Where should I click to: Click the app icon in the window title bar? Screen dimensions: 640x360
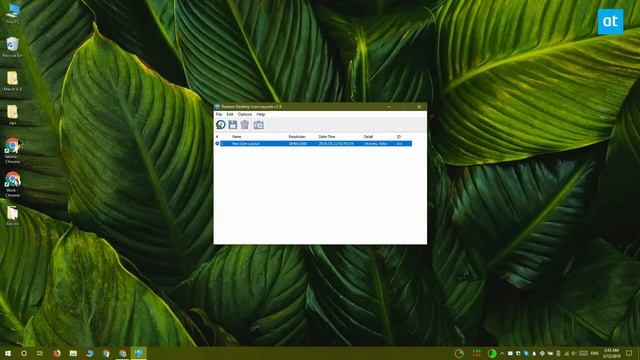pyautogui.click(x=218, y=107)
